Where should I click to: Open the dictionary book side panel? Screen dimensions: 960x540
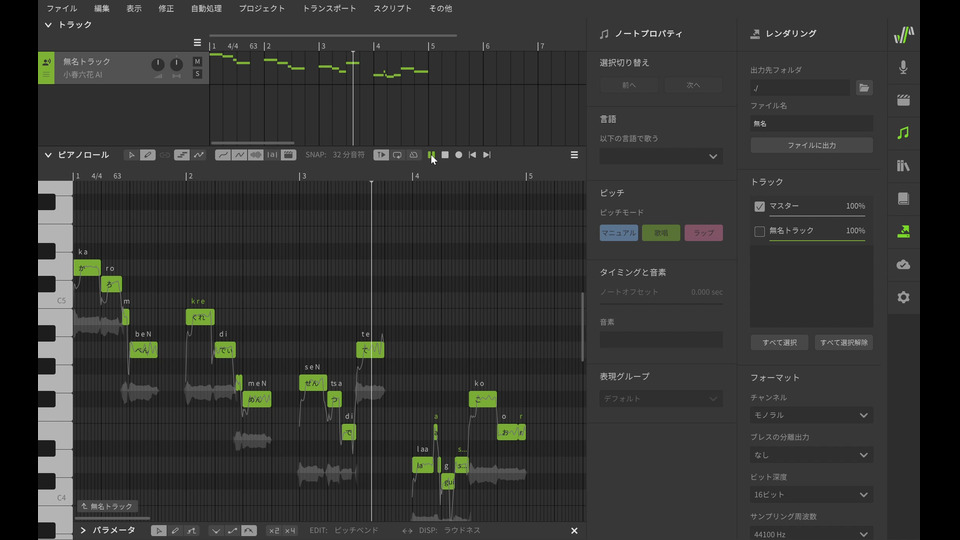point(904,198)
